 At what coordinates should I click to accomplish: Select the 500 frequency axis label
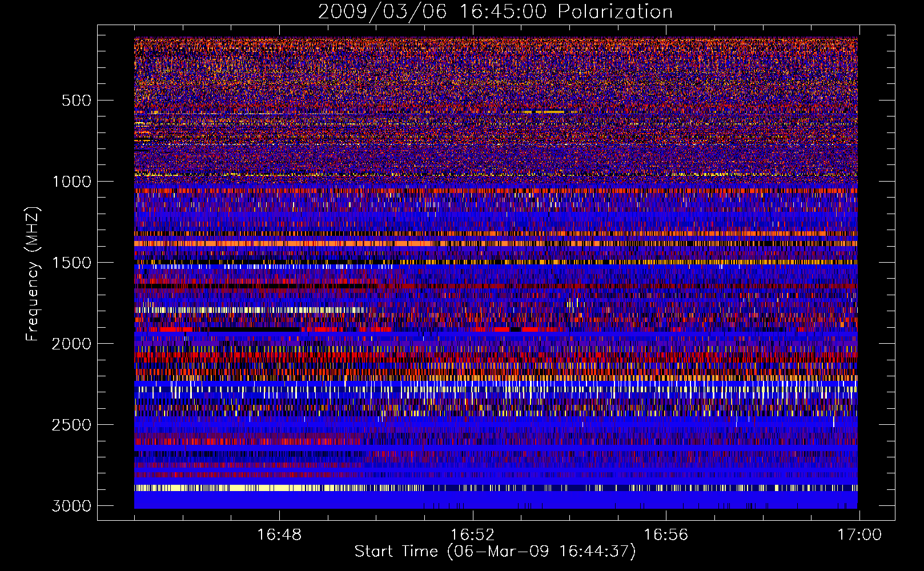pos(76,100)
